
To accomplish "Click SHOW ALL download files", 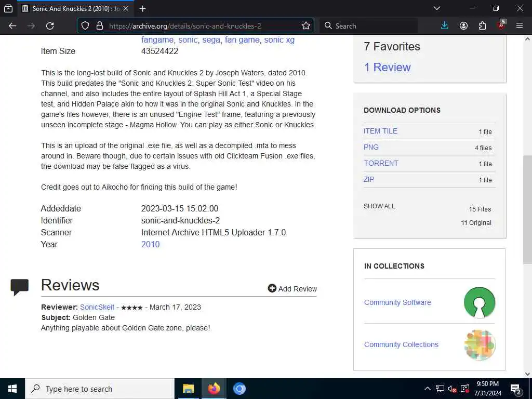I will [x=379, y=206].
